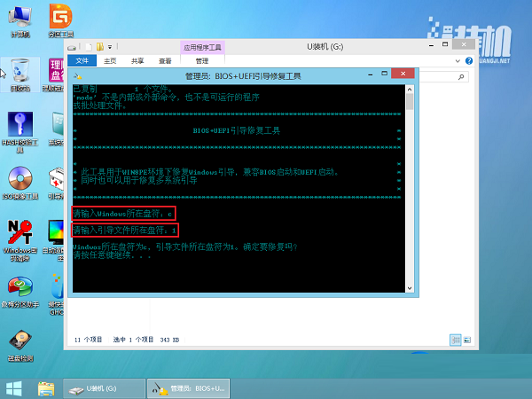This screenshot has width=532, height=399.
Task: Expand the Explorer ribbon chevron
Action: point(458,61)
